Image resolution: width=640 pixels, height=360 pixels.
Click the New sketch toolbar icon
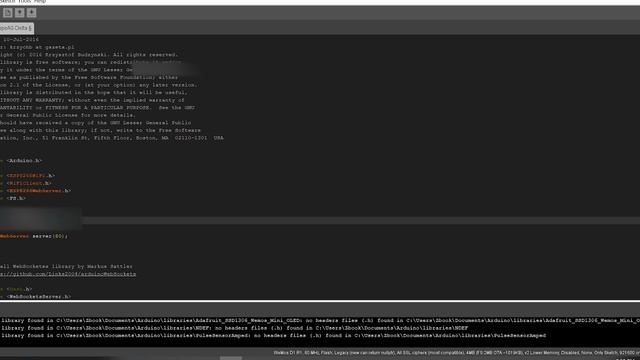tap(8, 13)
